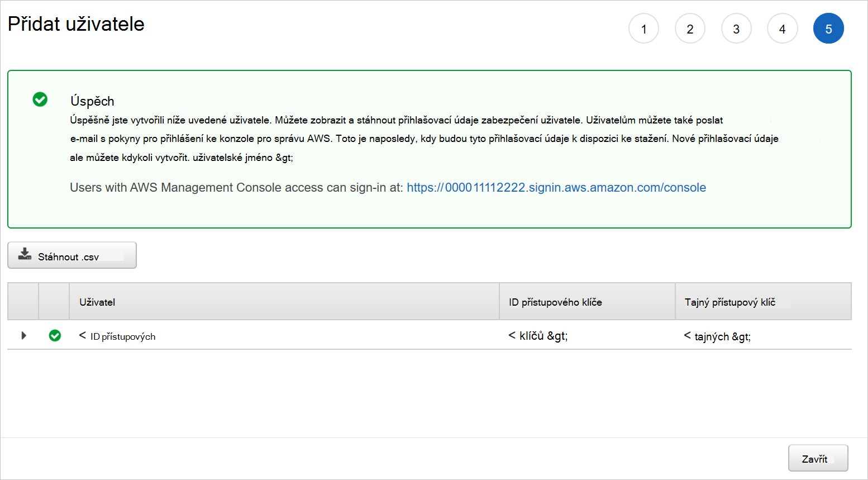Select the secret key cell '< tajných &gt;'

[717, 336]
